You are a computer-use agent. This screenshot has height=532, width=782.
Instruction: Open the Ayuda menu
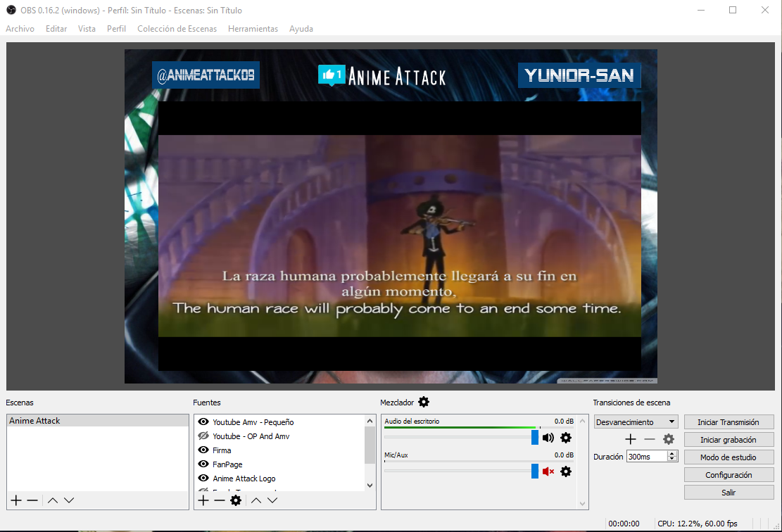point(301,29)
